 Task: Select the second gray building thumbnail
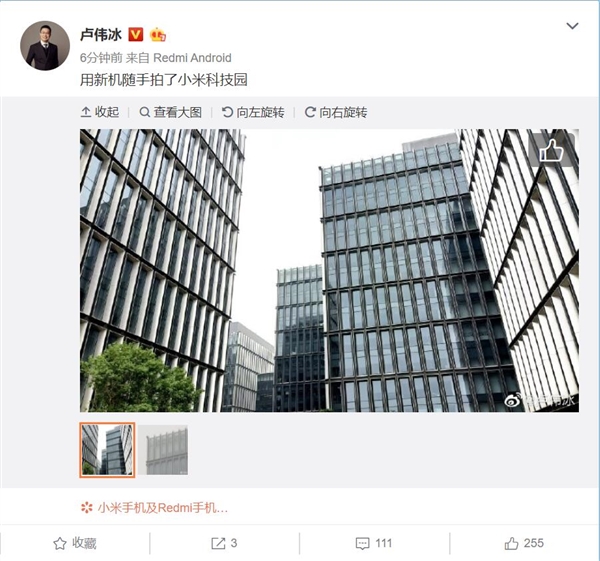click(x=163, y=450)
